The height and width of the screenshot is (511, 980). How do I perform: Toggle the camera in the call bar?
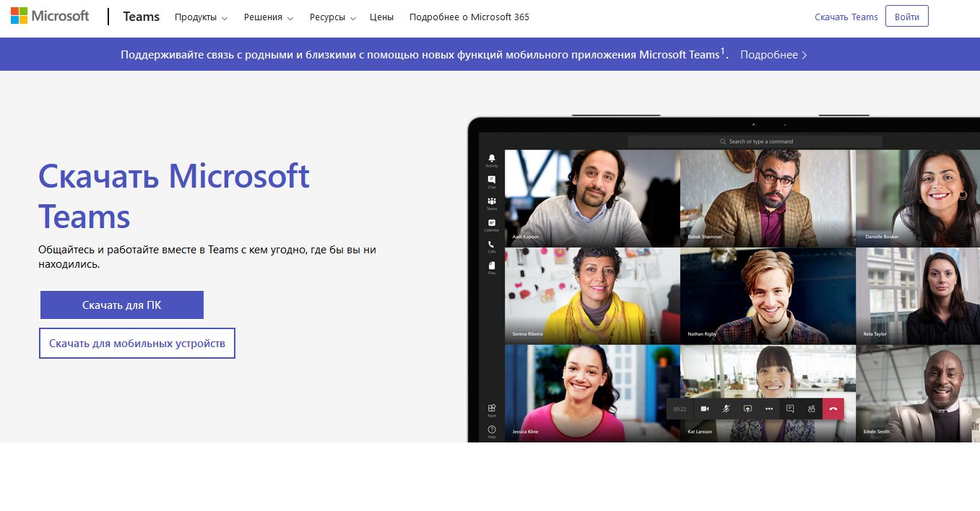tap(704, 409)
